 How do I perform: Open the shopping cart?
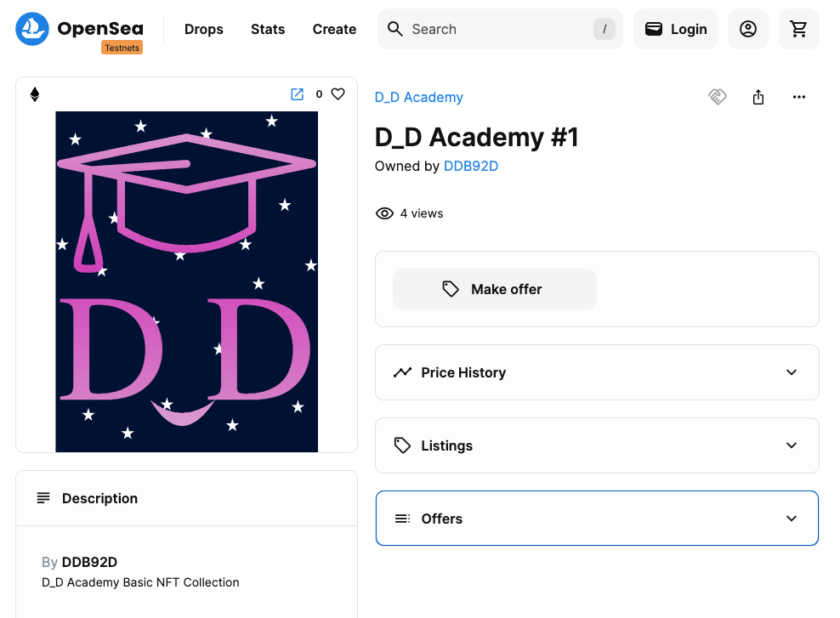click(798, 29)
